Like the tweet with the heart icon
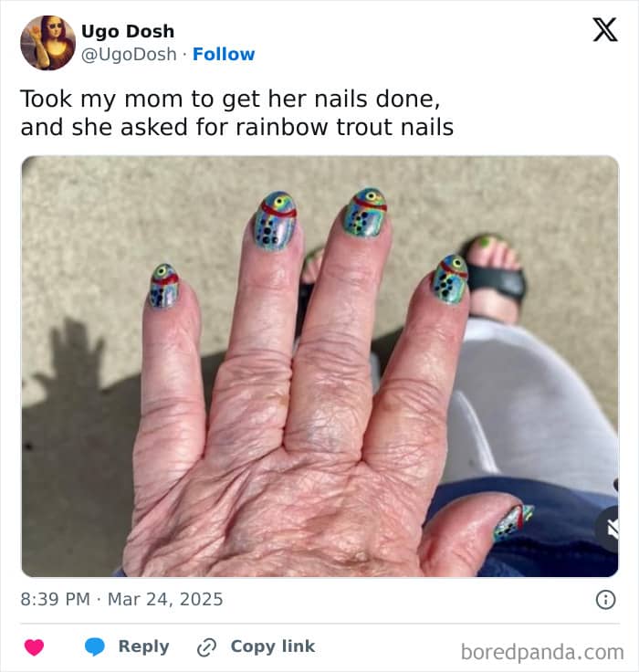The height and width of the screenshot is (672, 639). point(35,646)
